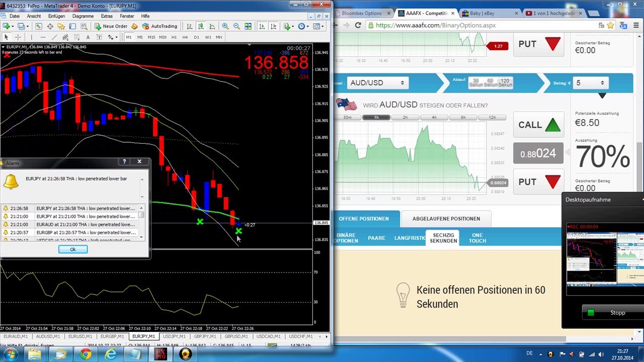644x362 pixels.
Task: Open Chrome from the Windows taskbar
Action: coord(86,354)
